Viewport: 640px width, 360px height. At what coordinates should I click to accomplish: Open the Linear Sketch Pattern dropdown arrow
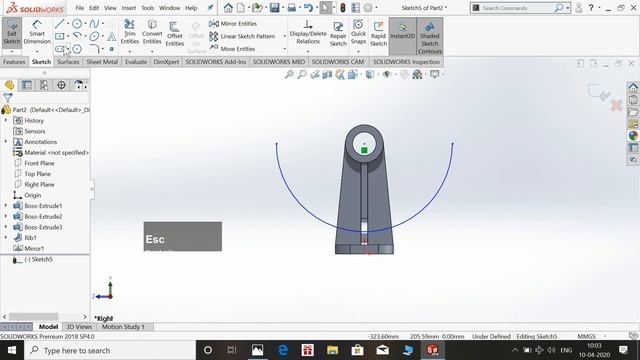tap(284, 36)
